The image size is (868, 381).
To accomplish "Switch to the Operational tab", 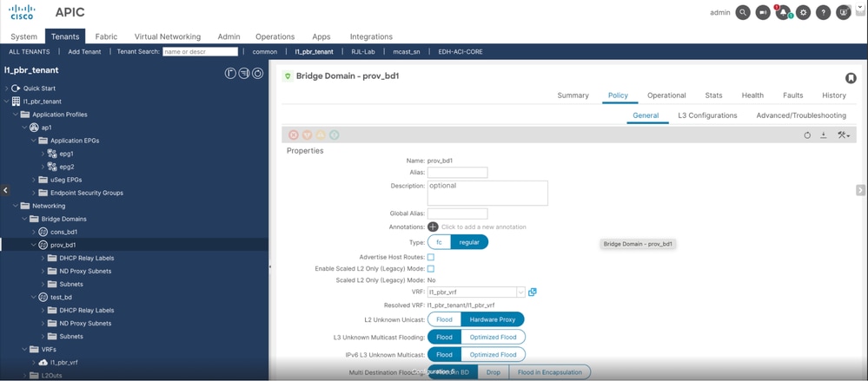I will tap(666, 95).
